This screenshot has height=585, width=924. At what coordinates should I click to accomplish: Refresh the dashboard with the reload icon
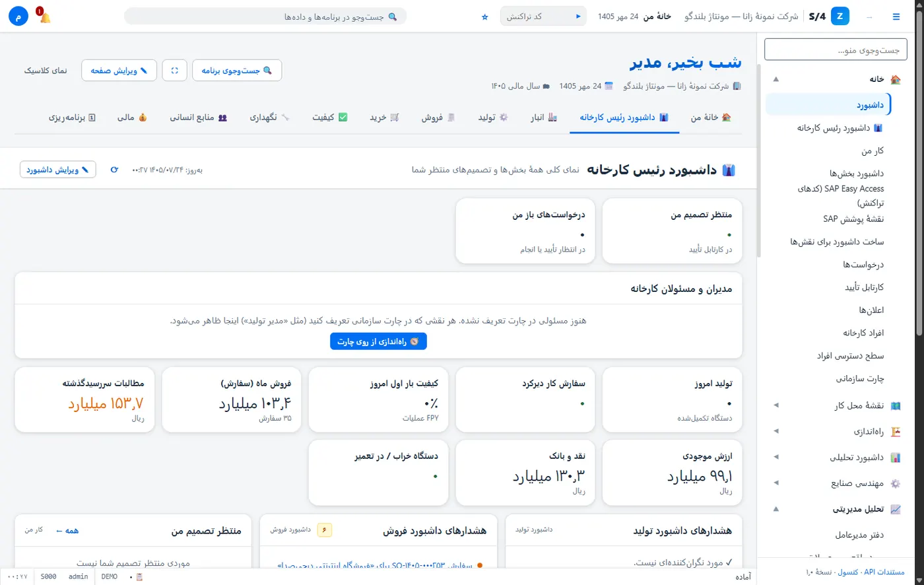pos(114,170)
